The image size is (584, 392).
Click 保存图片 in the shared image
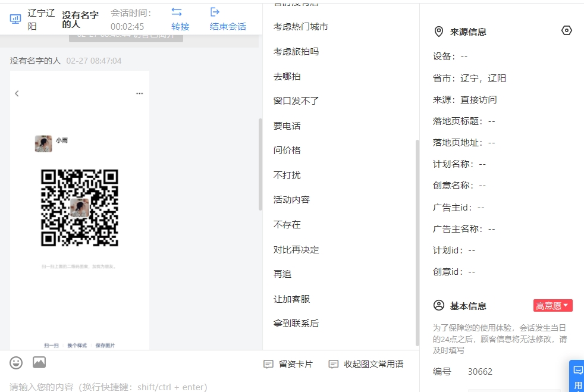105,346
